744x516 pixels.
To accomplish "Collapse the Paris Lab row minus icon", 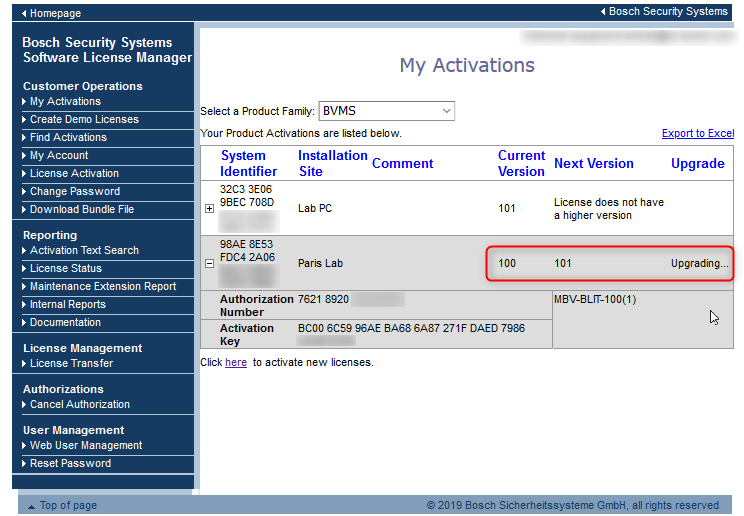I will pyautogui.click(x=209, y=264).
